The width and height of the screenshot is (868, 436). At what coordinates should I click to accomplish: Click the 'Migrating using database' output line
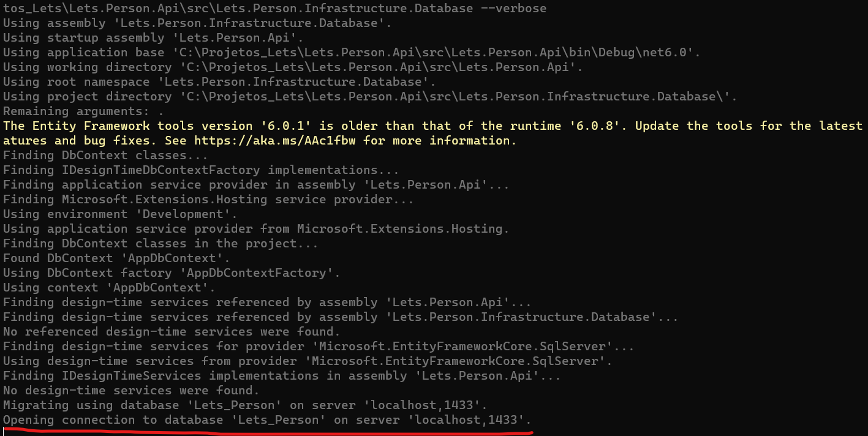[x=245, y=405]
